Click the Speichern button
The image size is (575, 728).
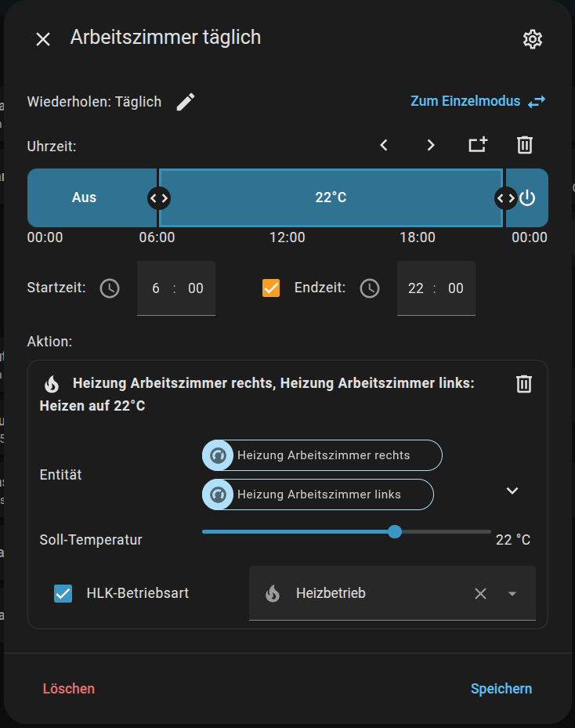[x=501, y=689]
